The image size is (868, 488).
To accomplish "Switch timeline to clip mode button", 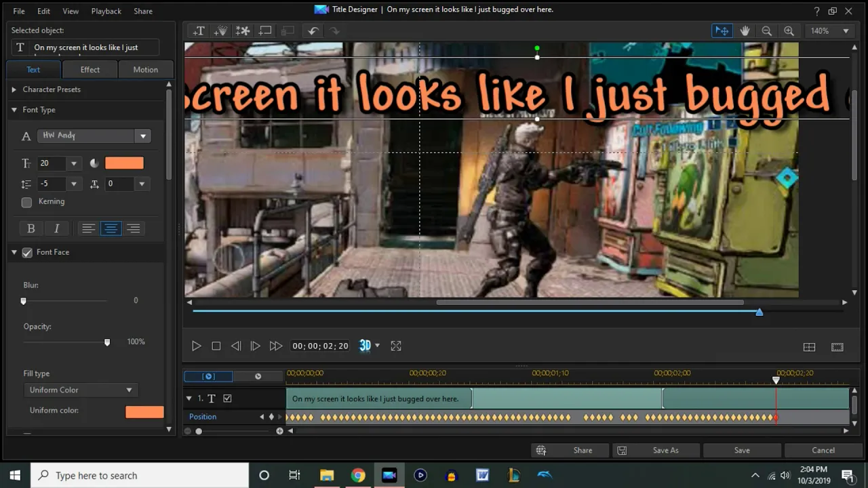I will pyautogui.click(x=209, y=376).
